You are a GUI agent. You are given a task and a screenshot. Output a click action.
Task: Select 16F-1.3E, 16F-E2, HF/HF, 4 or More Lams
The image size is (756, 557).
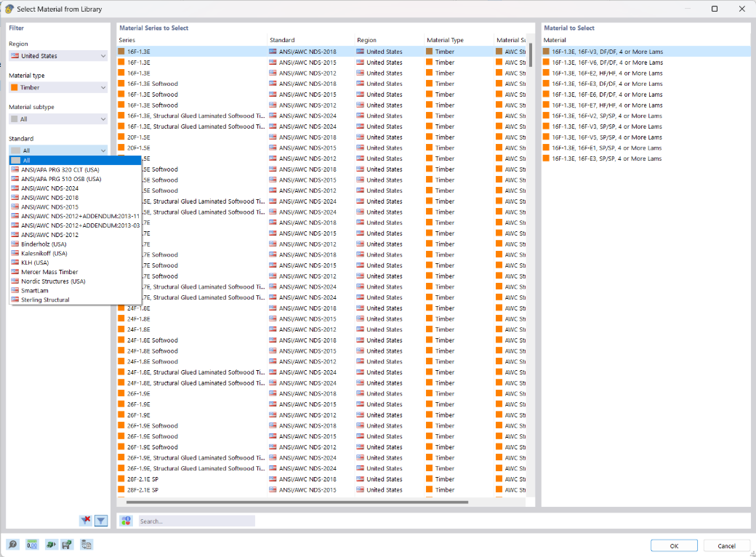646,73
